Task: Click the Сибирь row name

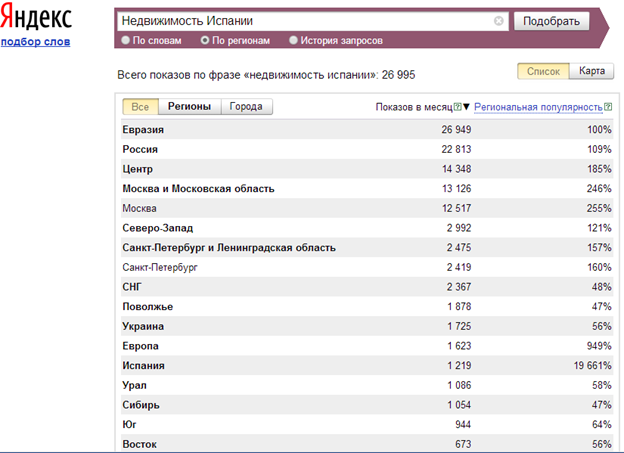Action: (x=141, y=405)
